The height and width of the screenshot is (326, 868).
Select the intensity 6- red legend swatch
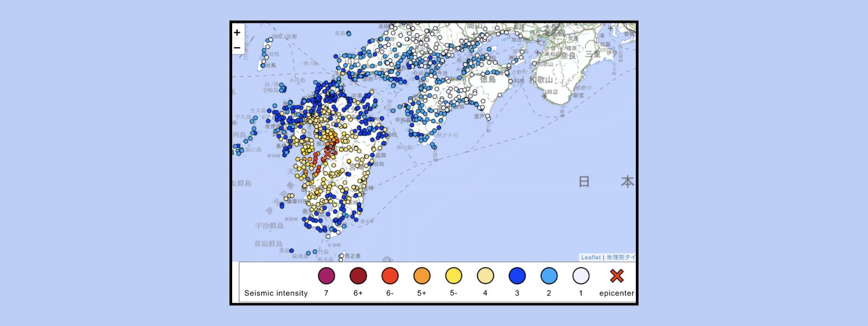coord(390,276)
